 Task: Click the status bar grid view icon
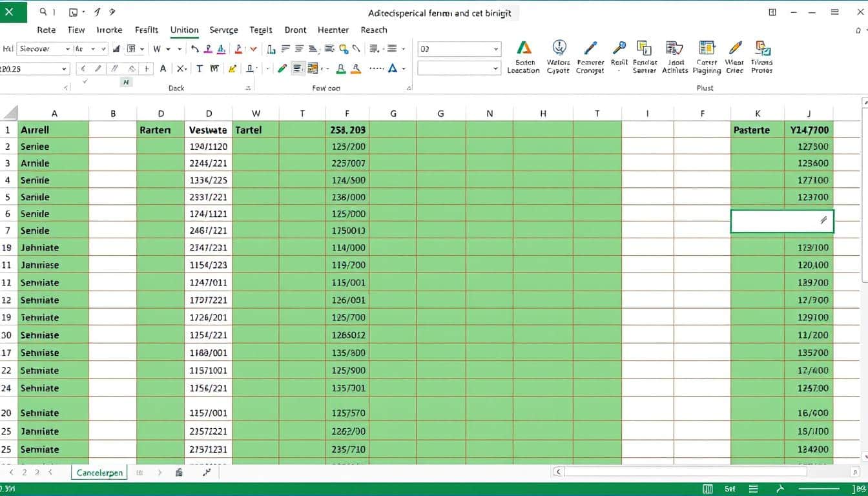click(x=707, y=490)
